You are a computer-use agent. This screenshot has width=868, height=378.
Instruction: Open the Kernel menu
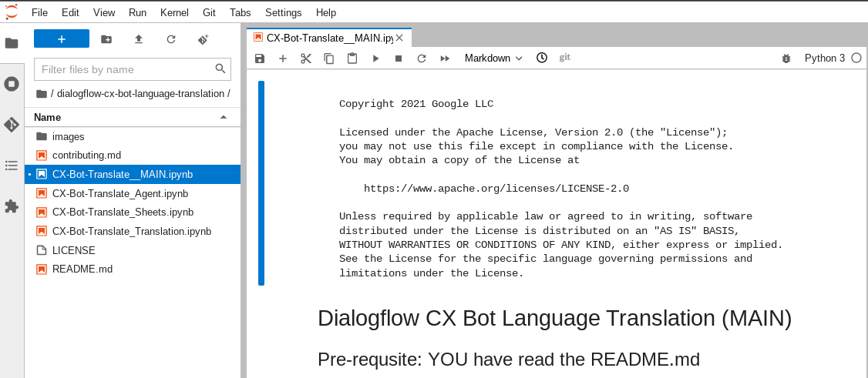(x=174, y=12)
